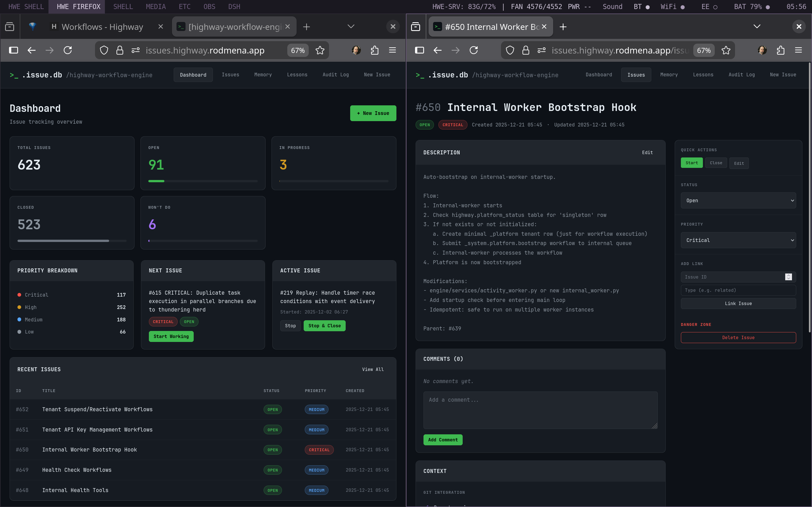
Task: Open Audit Log in left navigation
Action: coord(336,75)
